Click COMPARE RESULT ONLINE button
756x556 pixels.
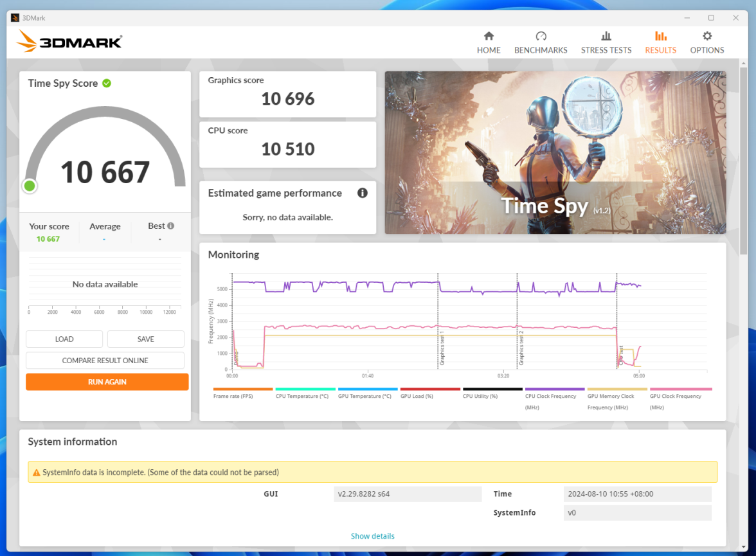[x=105, y=360]
